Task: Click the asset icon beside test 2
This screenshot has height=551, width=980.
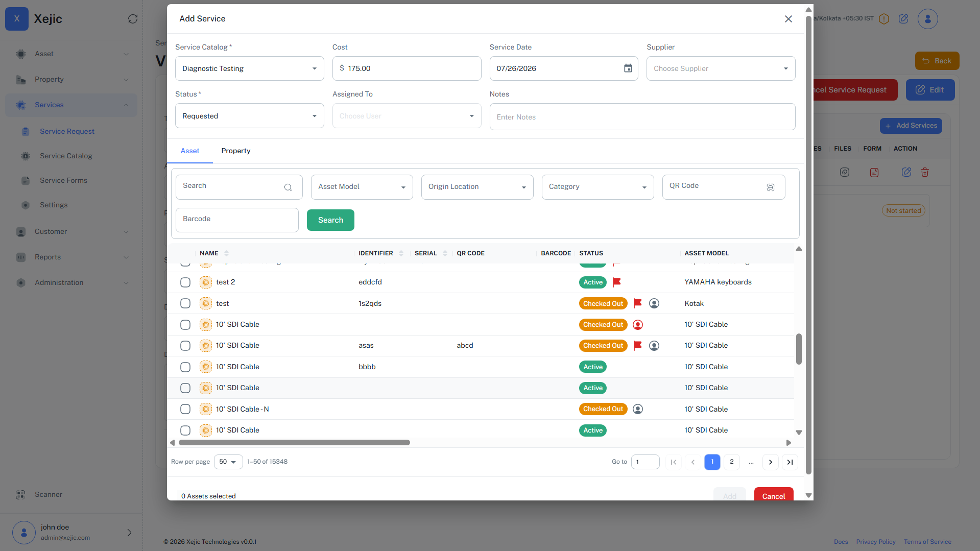Action: pos(206,282)
